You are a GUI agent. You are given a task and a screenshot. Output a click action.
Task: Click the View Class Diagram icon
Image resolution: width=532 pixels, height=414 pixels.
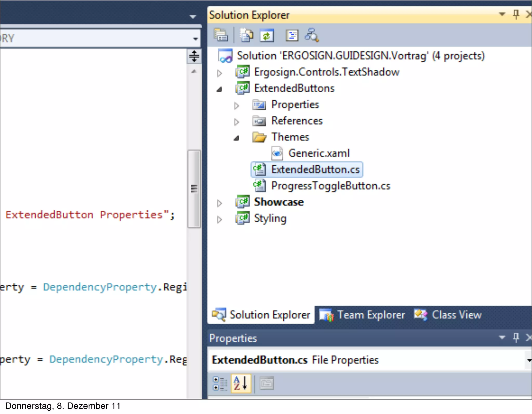coord(312,35)
